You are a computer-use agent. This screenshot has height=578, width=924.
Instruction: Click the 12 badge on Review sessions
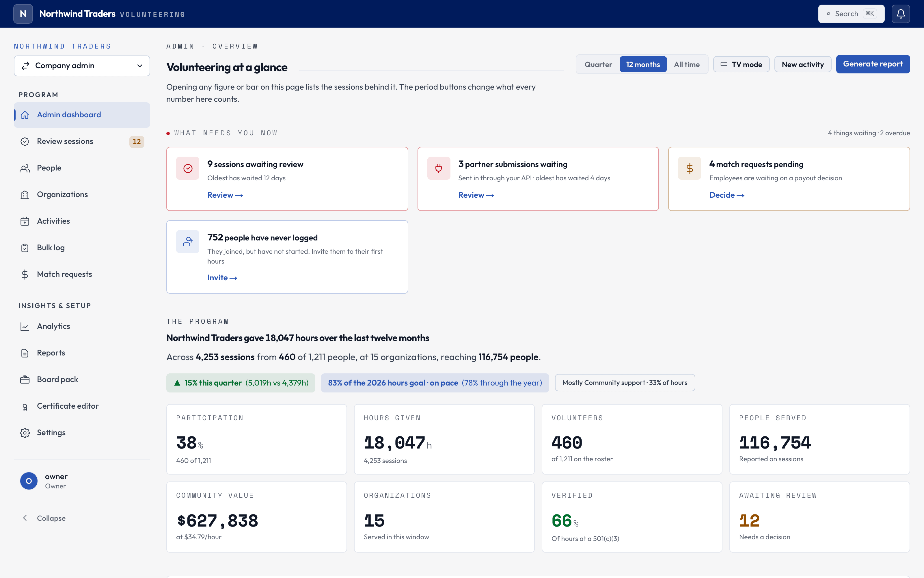[x=137, y=141]
